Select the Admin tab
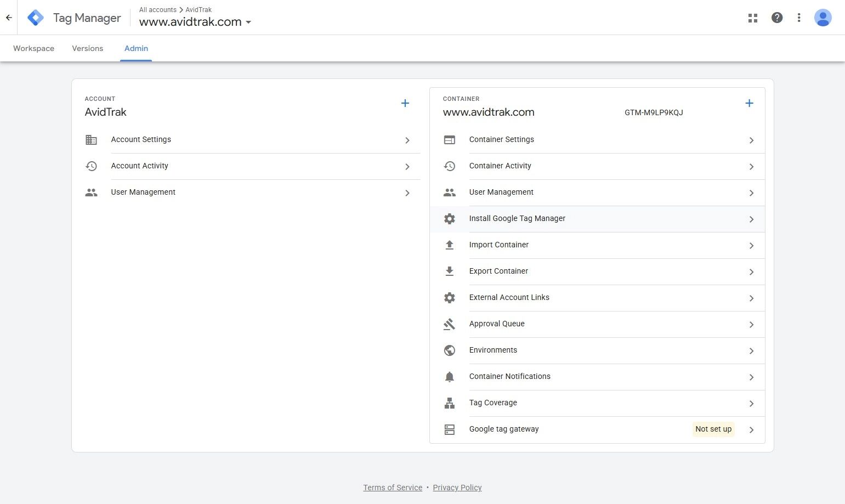845x504 pixels. [136, 48]
